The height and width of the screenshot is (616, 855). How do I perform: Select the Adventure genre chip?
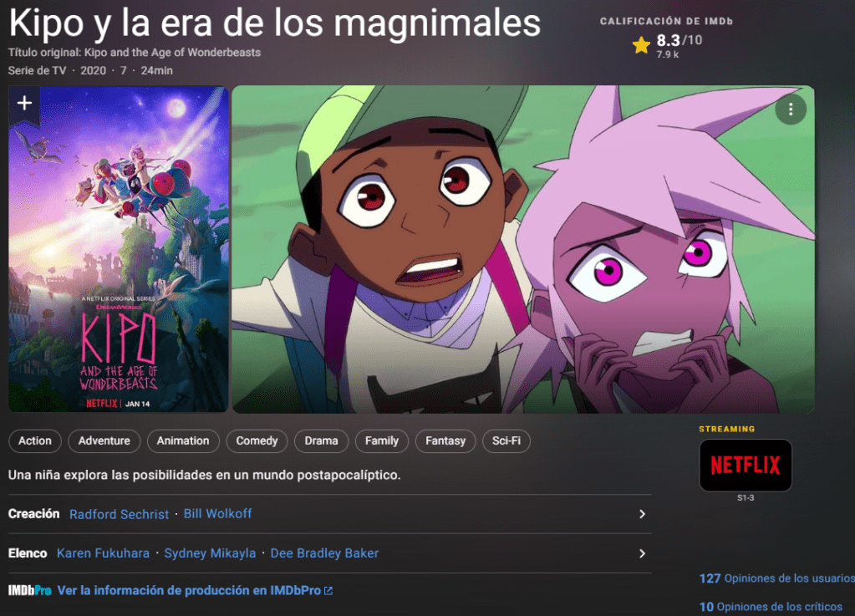(104, 441)
